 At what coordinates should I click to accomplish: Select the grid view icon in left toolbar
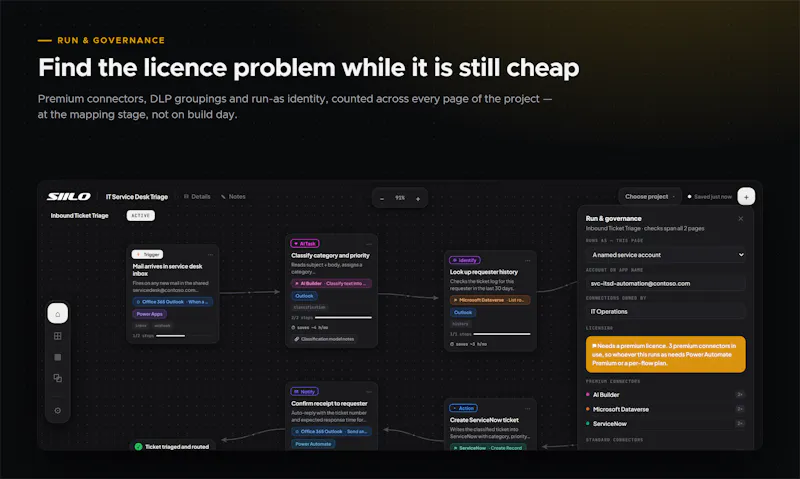click(58, 336)
